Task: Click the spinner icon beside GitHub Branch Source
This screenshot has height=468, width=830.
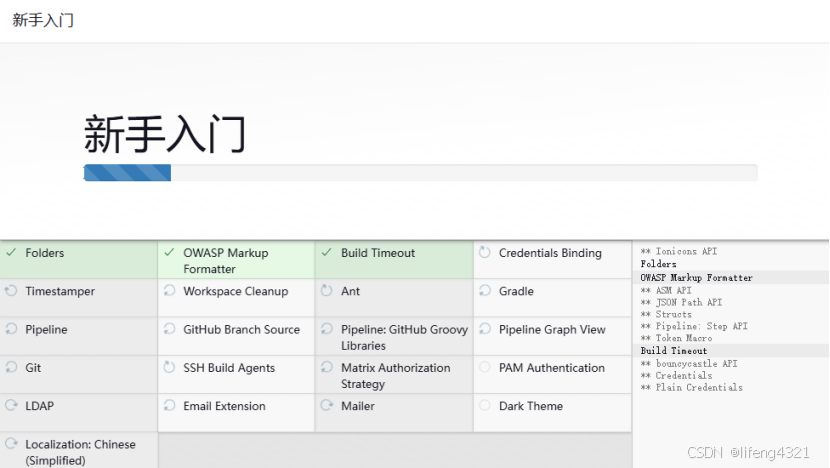Action: pyautogui.click(x=169, y=329)
